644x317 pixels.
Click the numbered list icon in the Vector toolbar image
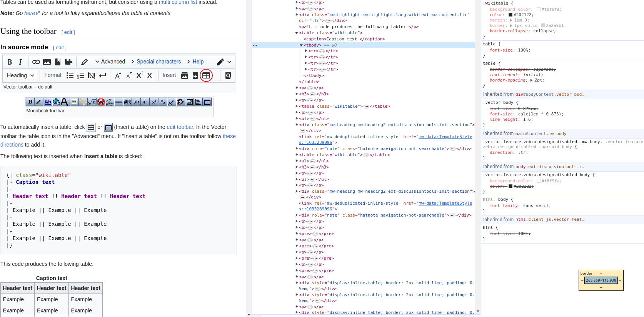pos(81,75)
